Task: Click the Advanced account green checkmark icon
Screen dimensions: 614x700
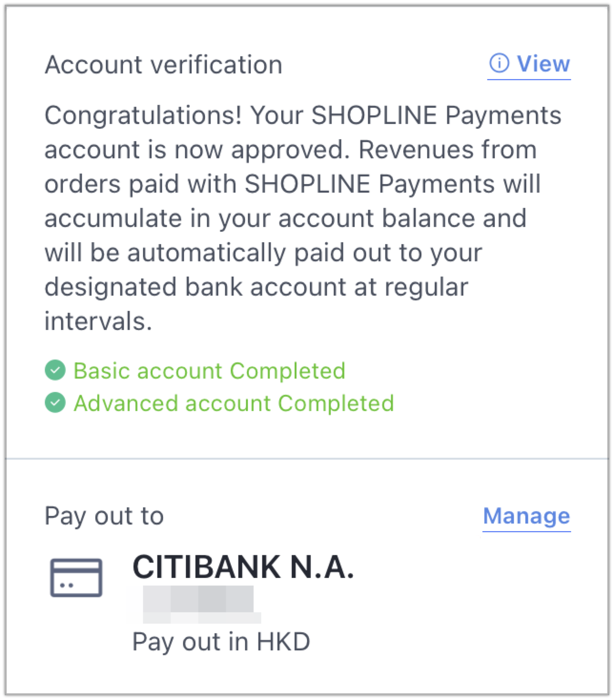Action: [x=55, y=402]
